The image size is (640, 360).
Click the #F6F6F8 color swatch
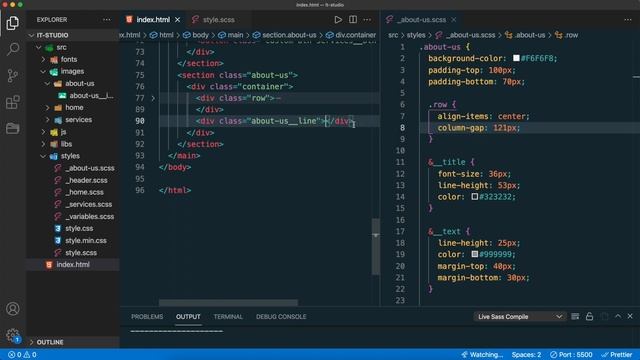(x=516, y=58)
